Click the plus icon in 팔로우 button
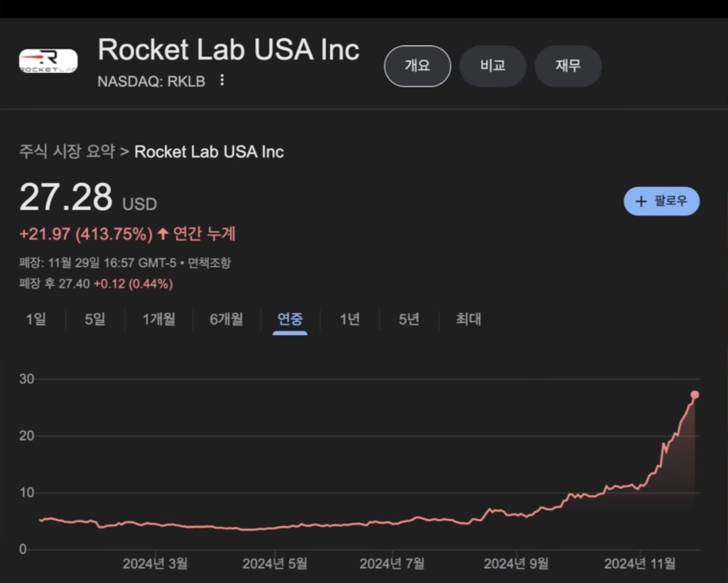This screenshot has height=583, width=728. (x=641, y=201)
